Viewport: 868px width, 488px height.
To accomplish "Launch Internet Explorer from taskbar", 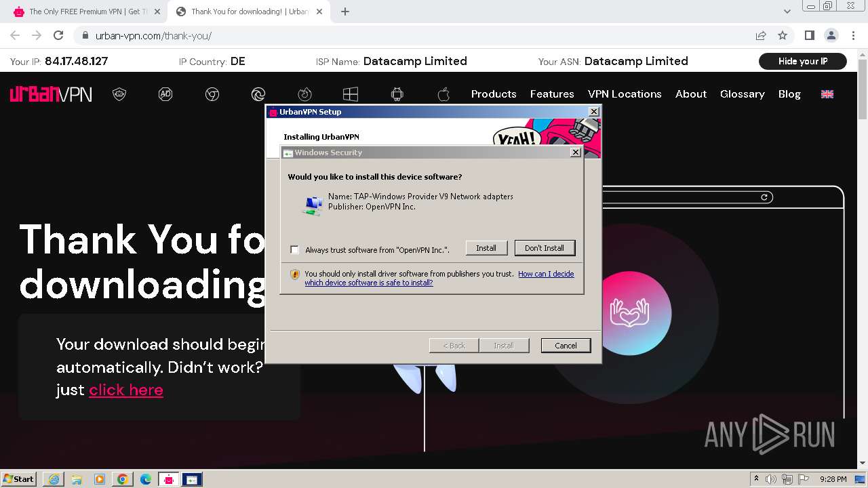I will coord(54,479).
